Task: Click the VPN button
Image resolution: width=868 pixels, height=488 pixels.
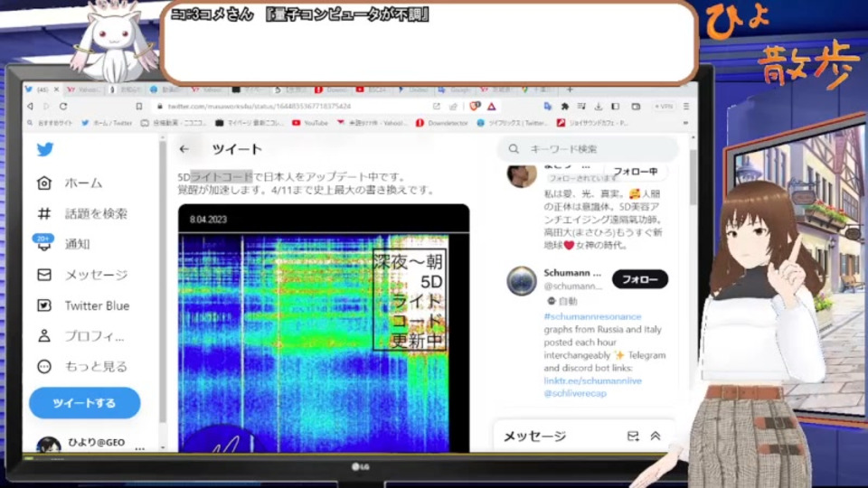Action: 664,107
